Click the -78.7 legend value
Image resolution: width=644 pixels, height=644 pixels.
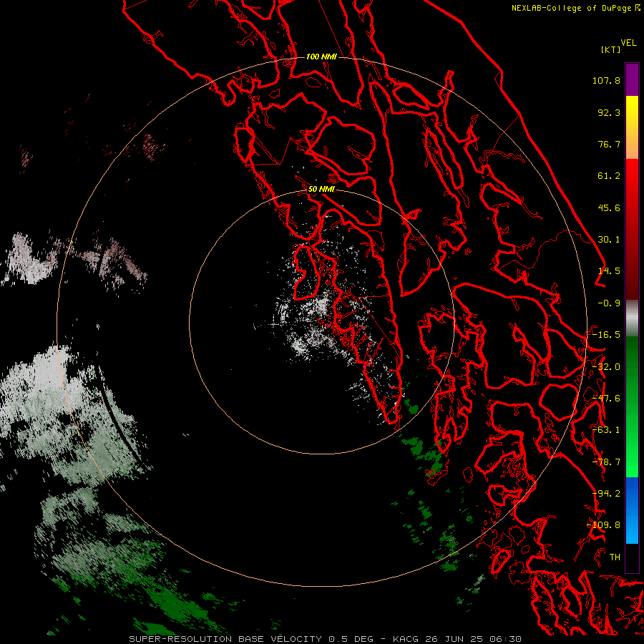(606, 462)
